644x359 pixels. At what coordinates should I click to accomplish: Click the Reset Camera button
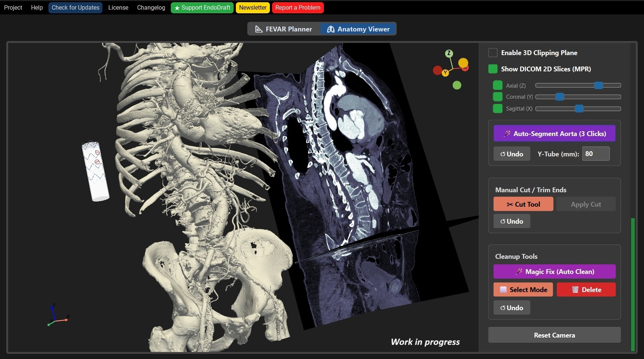coord(554,335)
